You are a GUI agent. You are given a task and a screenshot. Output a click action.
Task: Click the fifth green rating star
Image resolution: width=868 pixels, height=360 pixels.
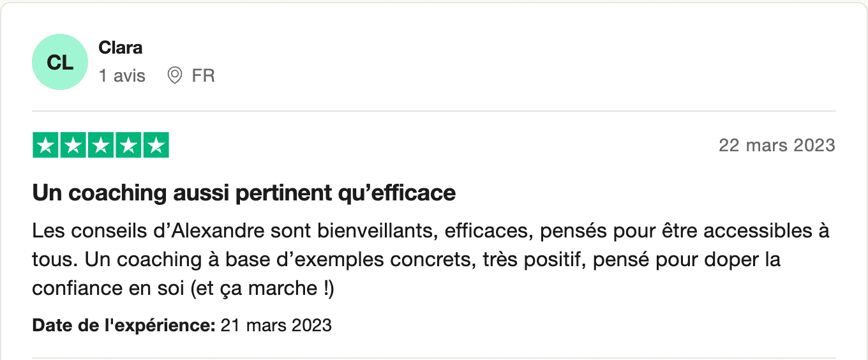click(156, 145)
